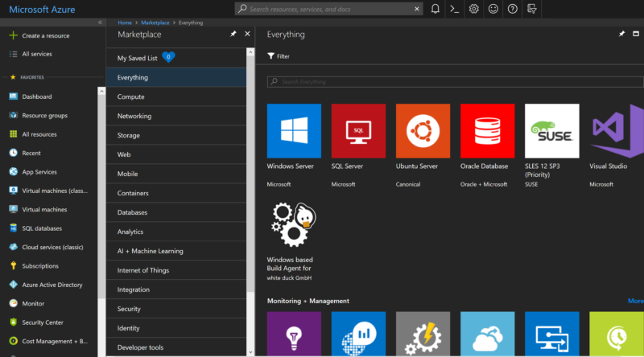
Task: Select AI + Machine Learning category
Action: pyautogui.click(x=151, y=251)
